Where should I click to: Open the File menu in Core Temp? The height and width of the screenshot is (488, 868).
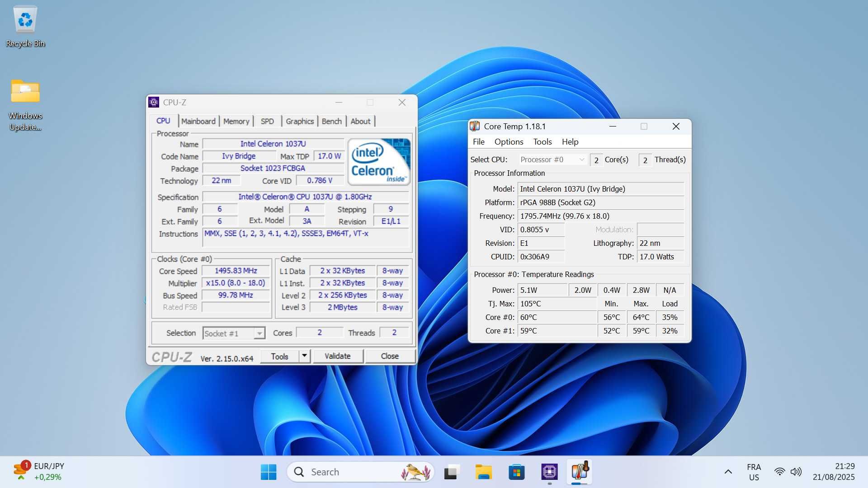click(479, 142)
